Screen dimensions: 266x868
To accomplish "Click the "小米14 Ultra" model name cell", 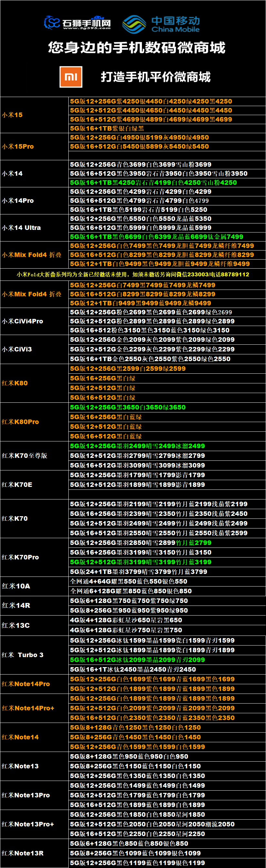I will click(x=34, y=228).
